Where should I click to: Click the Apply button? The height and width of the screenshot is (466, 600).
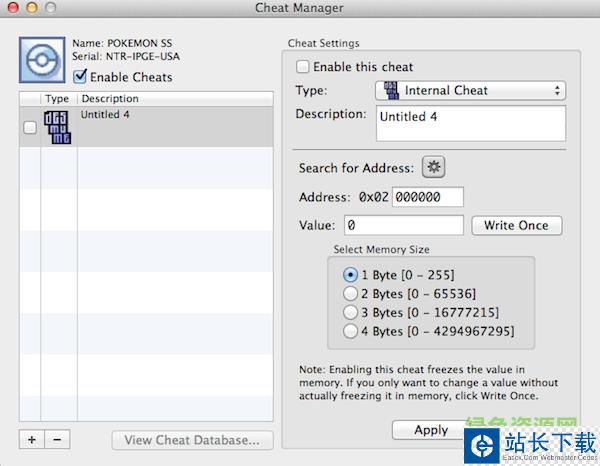tap(431, 430)
